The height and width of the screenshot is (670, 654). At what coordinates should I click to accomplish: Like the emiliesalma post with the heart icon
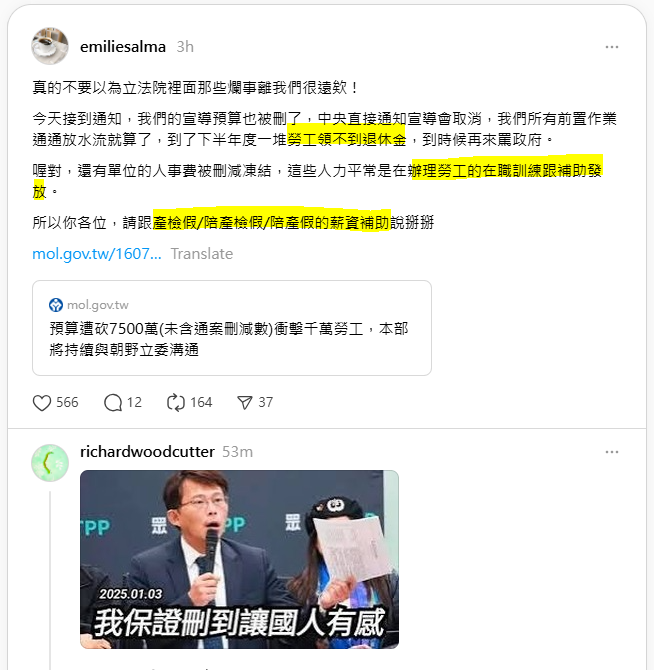(x=42, y=403)
